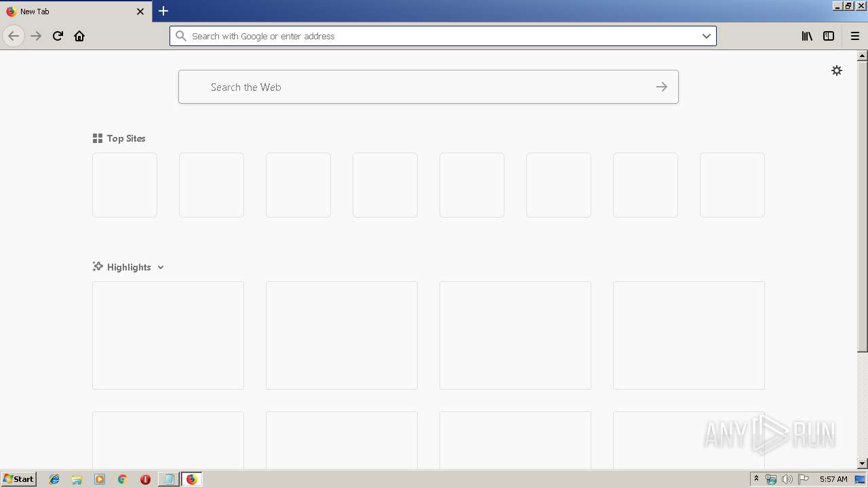Open the Firefox hamburger menu
Screen dimensions: 868x488
click(855, 36)
